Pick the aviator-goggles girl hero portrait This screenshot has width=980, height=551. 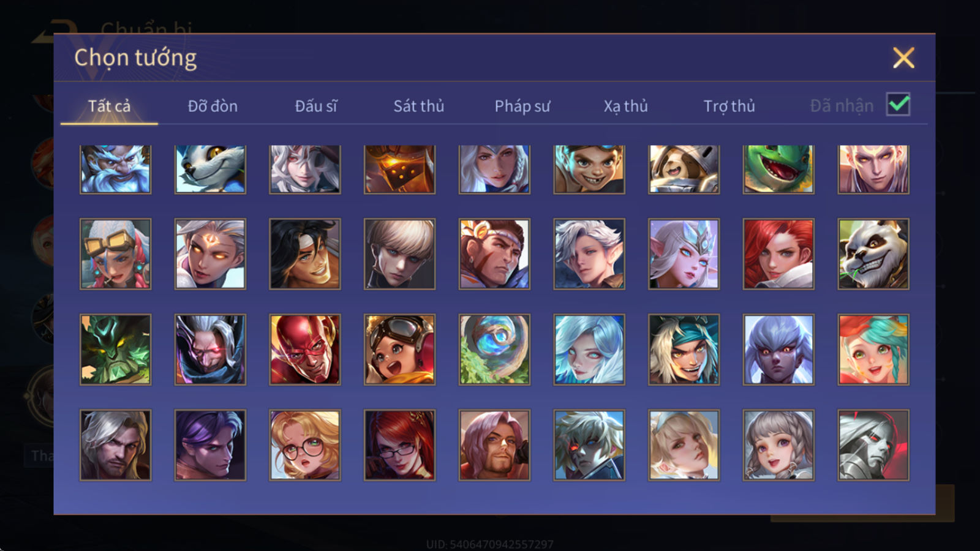pos(399,350)
